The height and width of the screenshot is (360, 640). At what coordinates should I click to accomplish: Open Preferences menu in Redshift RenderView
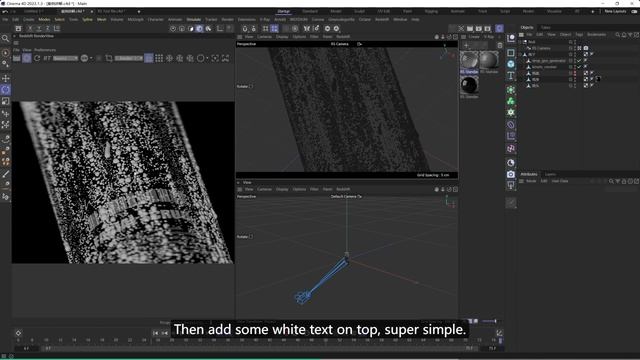45,50
